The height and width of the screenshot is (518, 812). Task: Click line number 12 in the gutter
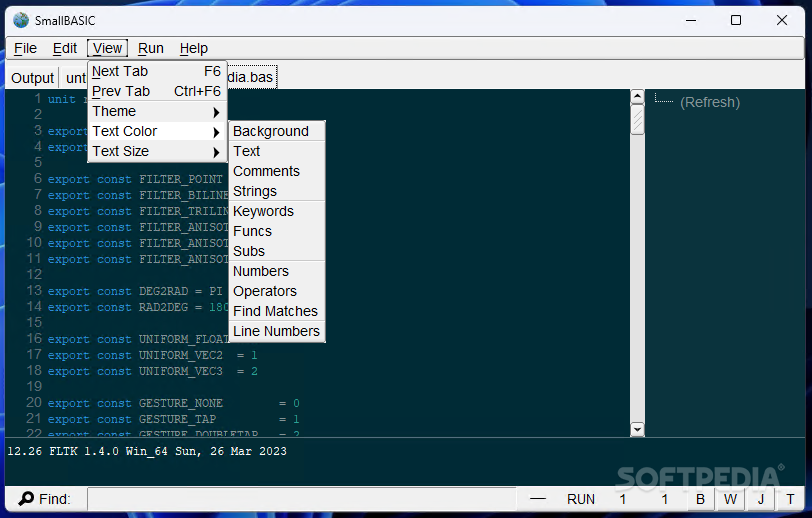pyautogui.click(x=34, y=275)
